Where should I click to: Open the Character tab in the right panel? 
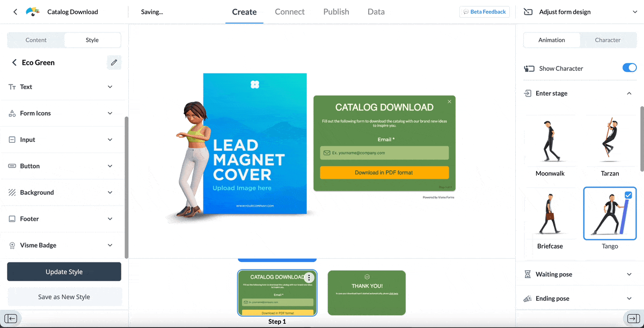607,40
